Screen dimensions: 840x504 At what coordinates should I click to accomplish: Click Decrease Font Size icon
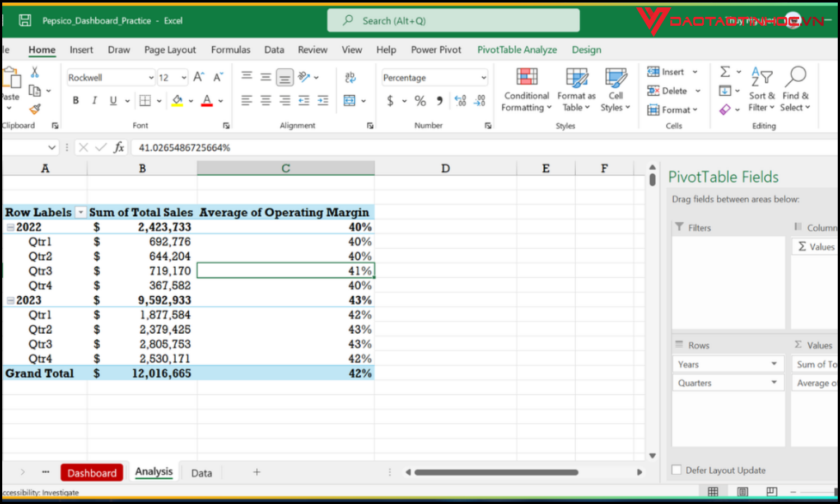[218, 77]
